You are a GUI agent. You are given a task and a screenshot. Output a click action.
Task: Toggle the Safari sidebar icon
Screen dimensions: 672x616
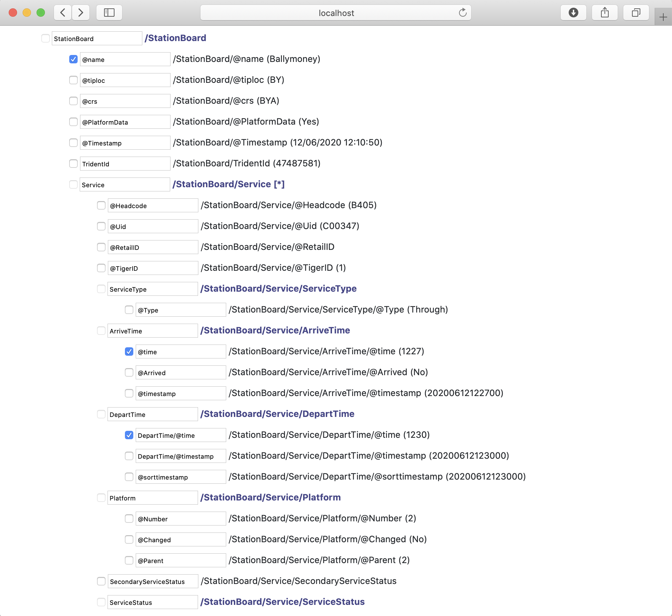(109, 13)
